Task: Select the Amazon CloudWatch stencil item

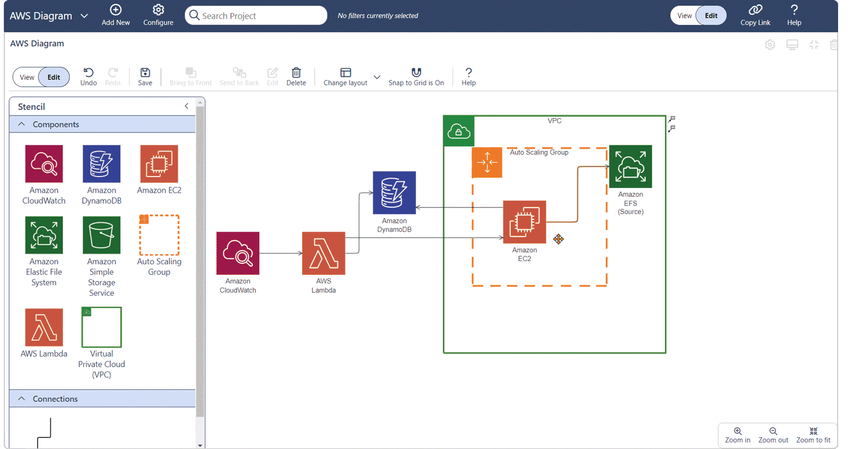Action: point(44,164)
